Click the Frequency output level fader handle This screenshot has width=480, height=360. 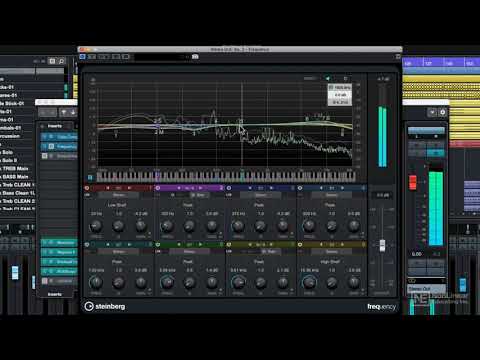382,245
